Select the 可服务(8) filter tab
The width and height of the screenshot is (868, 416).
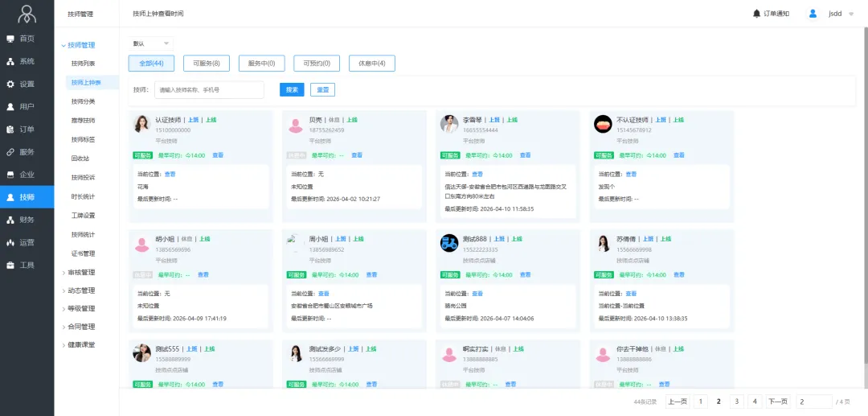pyautogui.click(x=207, y=64)
